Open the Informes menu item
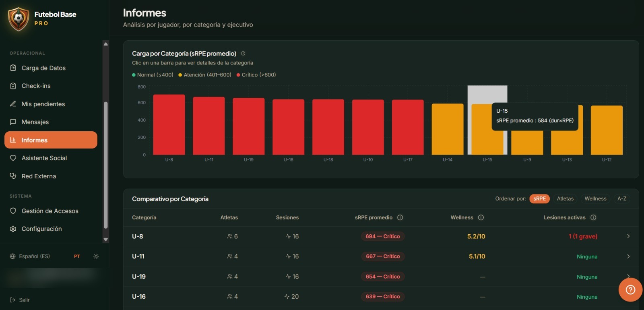The image size is (644, 310). click(51, 140)
